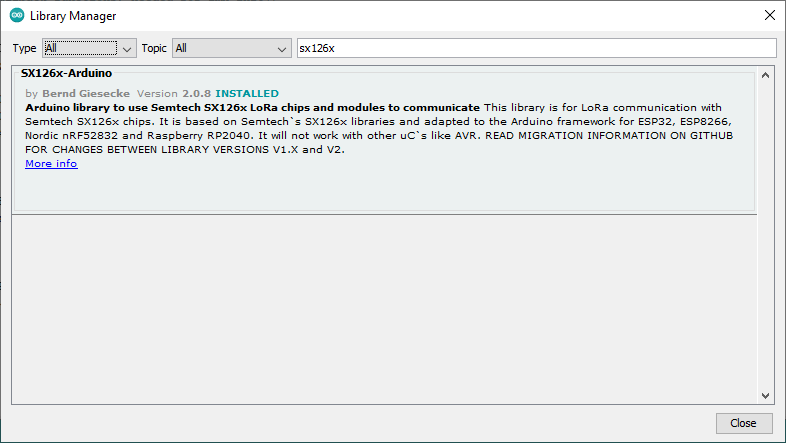The height and width of the screenshot is (443, 786).
Task: Click the library description paragraph
Action: pyautogui.click(x=380, y=128)
